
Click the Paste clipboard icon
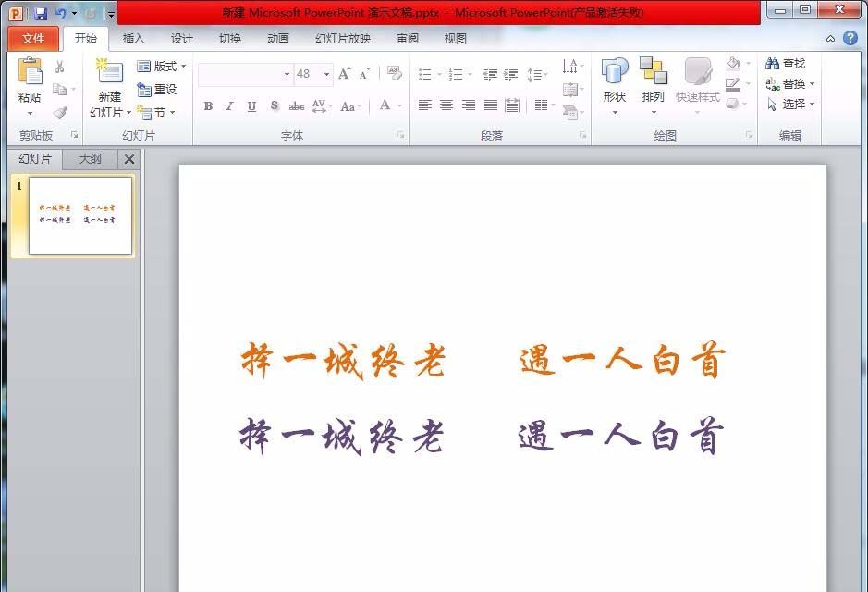coord(30,71)
